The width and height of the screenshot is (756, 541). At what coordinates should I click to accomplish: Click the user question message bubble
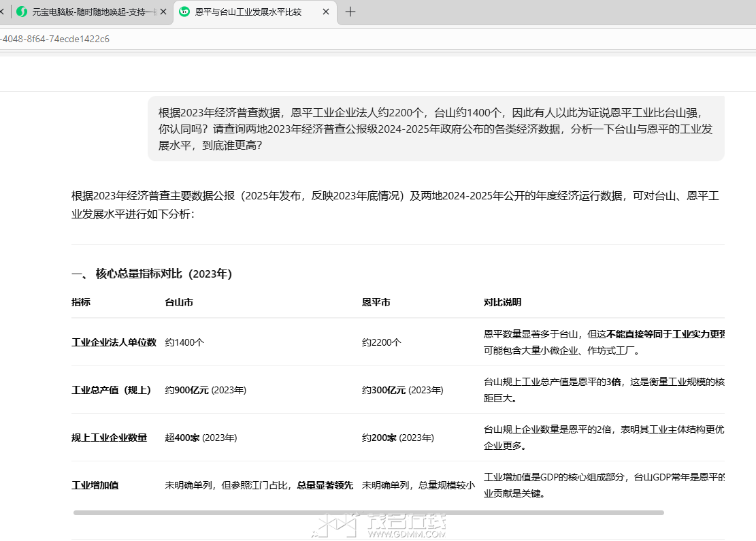[435, 129]
